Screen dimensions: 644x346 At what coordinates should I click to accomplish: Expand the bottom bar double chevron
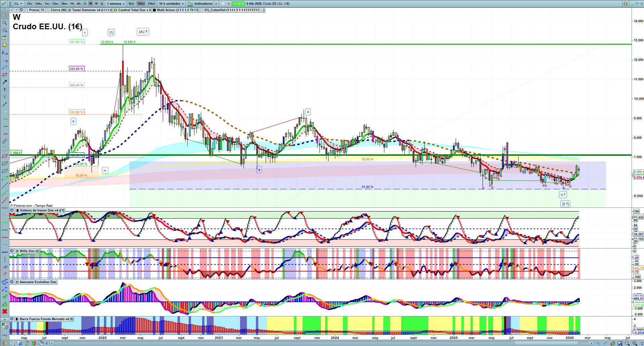click(x=46, y=343)
